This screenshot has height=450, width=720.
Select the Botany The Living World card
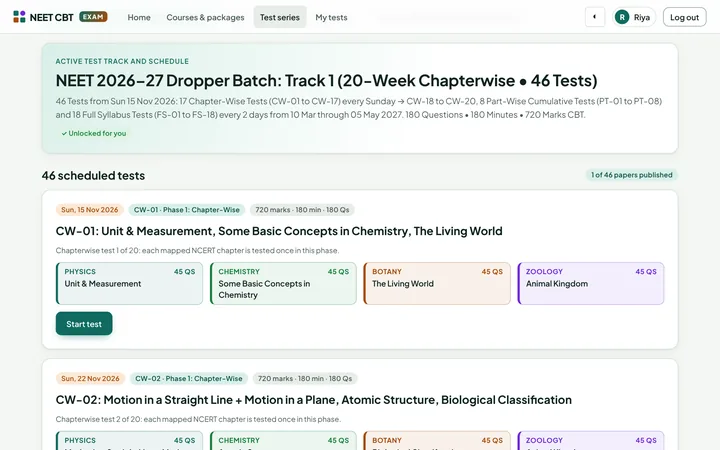(437, 283)
